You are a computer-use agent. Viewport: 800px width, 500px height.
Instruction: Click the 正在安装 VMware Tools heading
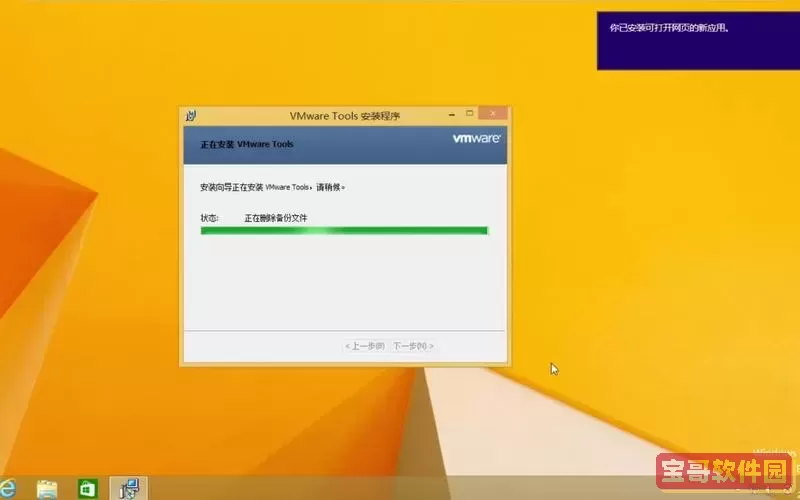coord(247,144)
